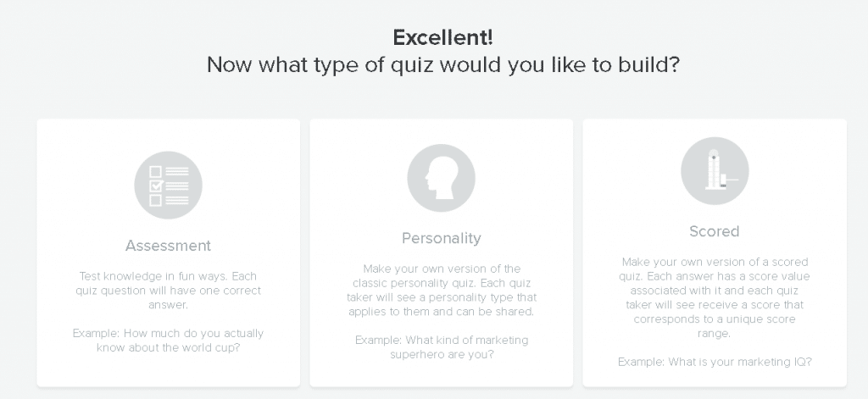Click the scored quiz description paragraph
The image size is (868, 399).
pyautogui.click(x=714, y=297)
